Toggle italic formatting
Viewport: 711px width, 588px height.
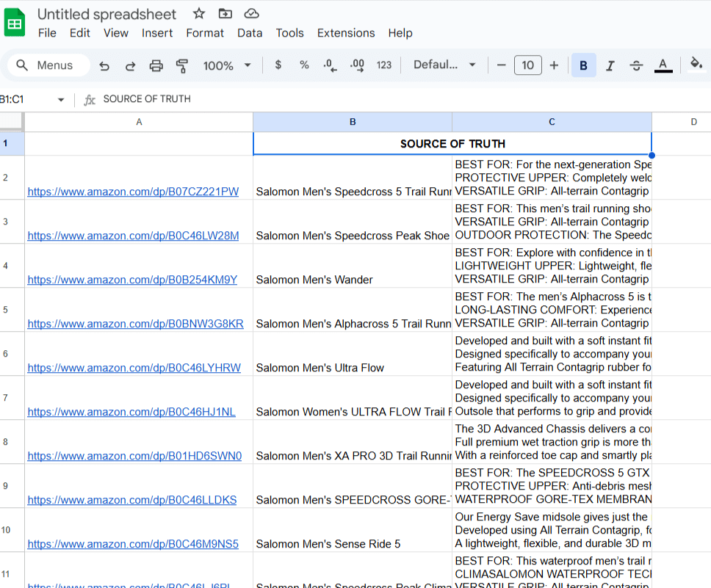click(610, 65)
